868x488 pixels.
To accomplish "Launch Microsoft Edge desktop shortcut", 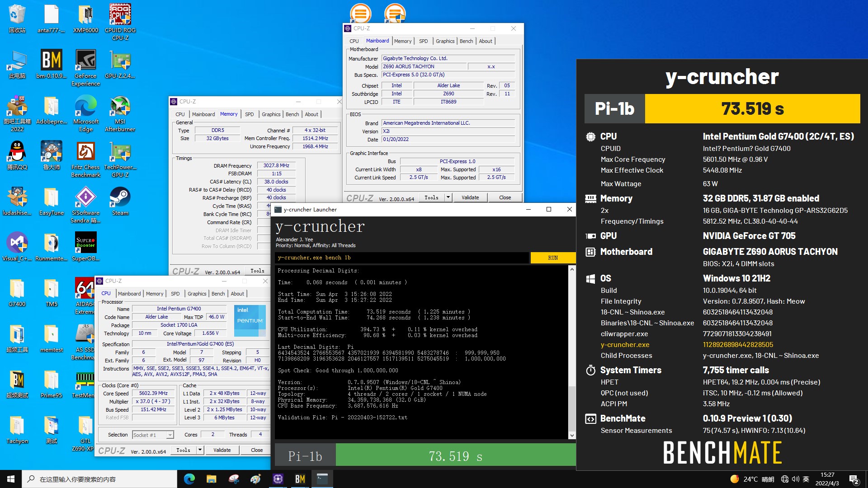I will pyautogui.click(x=86, y=113).
